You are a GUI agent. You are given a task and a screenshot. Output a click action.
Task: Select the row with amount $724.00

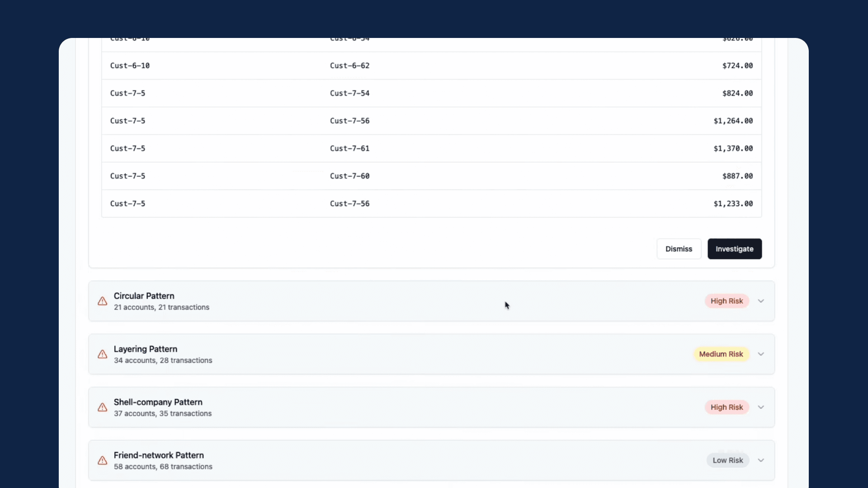[431, 66]
